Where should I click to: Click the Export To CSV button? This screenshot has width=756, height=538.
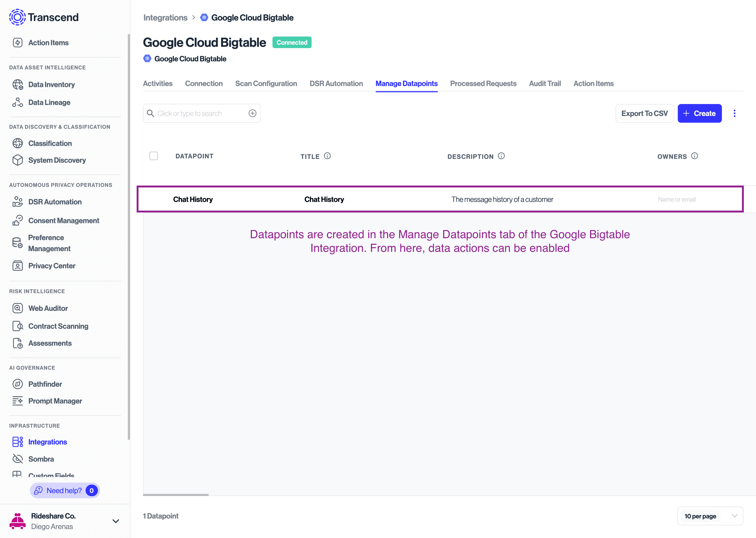(644, 113)
